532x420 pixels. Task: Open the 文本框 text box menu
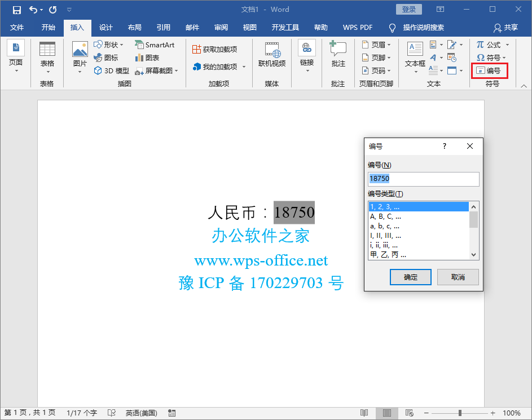coord(415,58)
